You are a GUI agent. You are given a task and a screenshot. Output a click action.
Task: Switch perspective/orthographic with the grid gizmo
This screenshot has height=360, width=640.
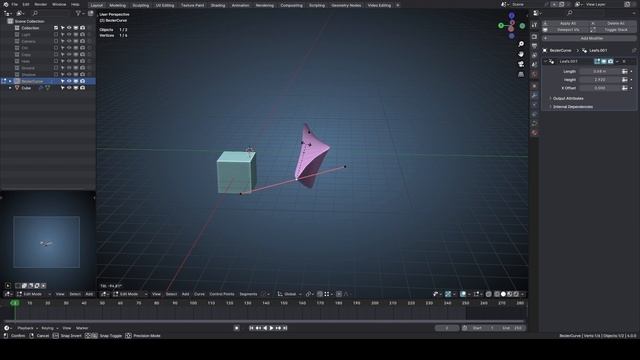[521, 75]
